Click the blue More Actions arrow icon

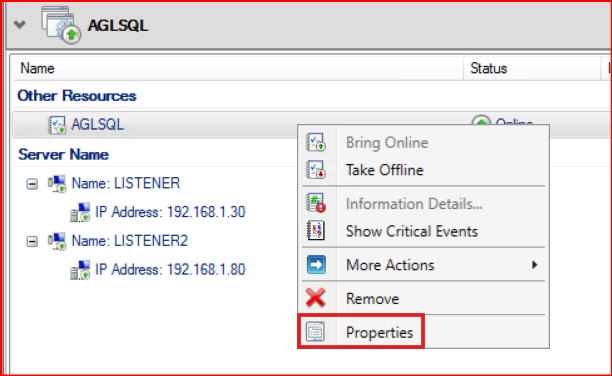point(316,265)
